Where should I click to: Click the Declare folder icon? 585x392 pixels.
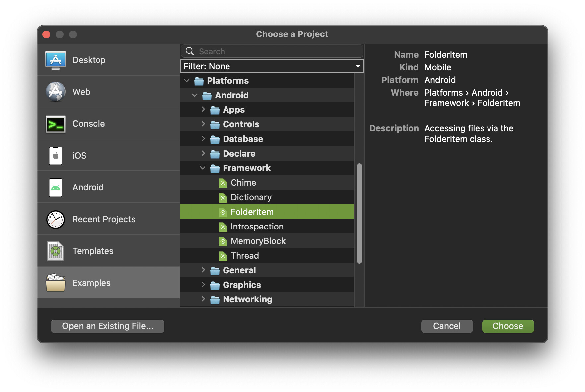click(215, 154)
